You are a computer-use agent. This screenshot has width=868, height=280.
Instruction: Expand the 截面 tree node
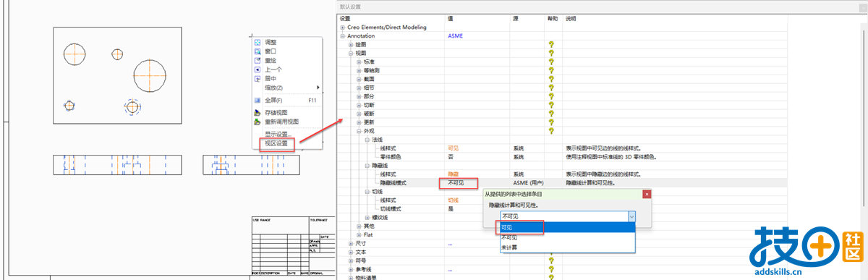[x=359, y=79]
